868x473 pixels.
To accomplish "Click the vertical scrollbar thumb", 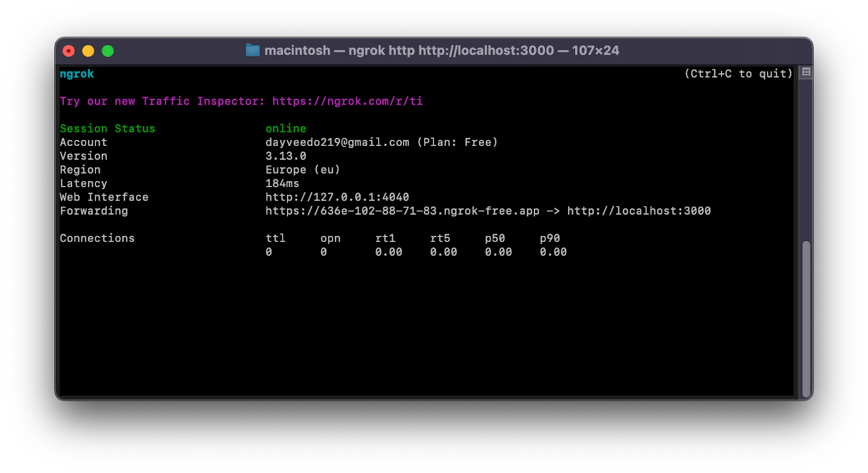I will tap(806, 319).
